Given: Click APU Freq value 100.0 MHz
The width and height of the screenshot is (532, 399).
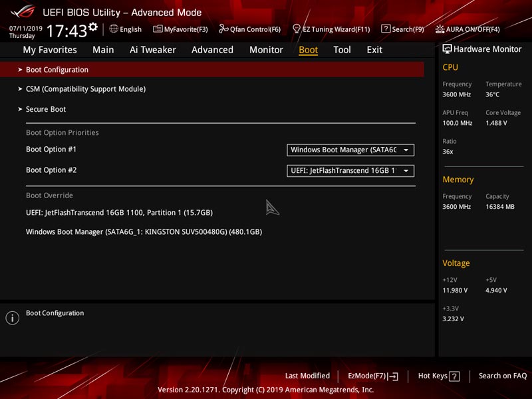Looking at the screenshot, I should (x=458, y=123).
